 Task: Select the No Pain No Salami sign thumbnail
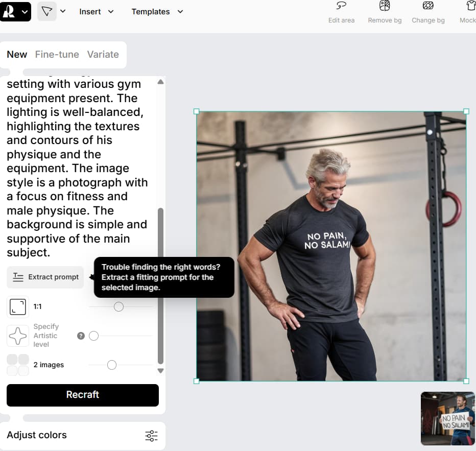click(448, 418)
